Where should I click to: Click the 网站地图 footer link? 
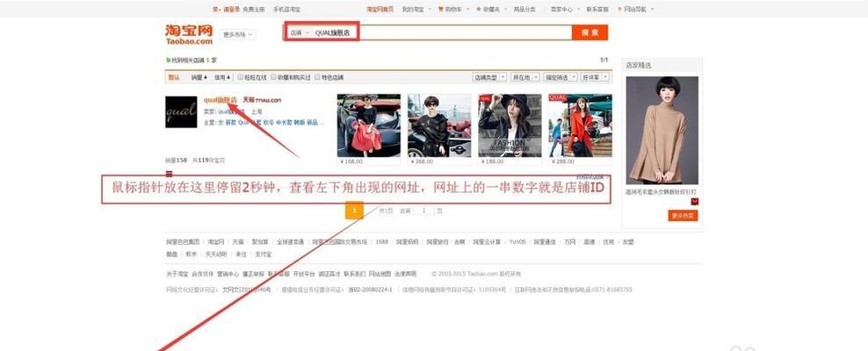pos(380,274)
